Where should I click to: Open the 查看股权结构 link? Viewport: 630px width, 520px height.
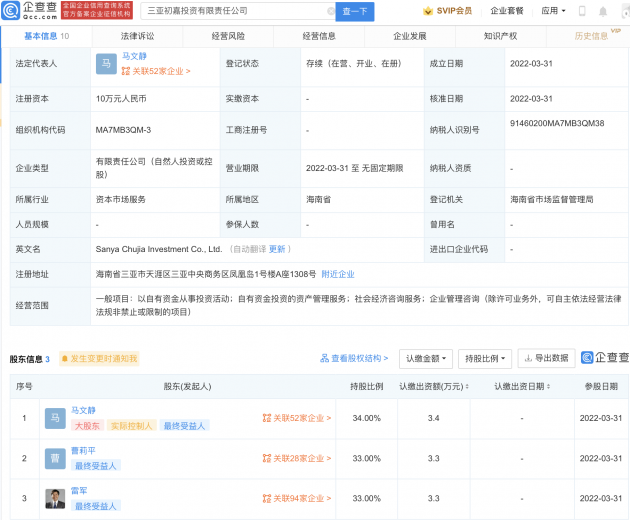tap(354, 358)
